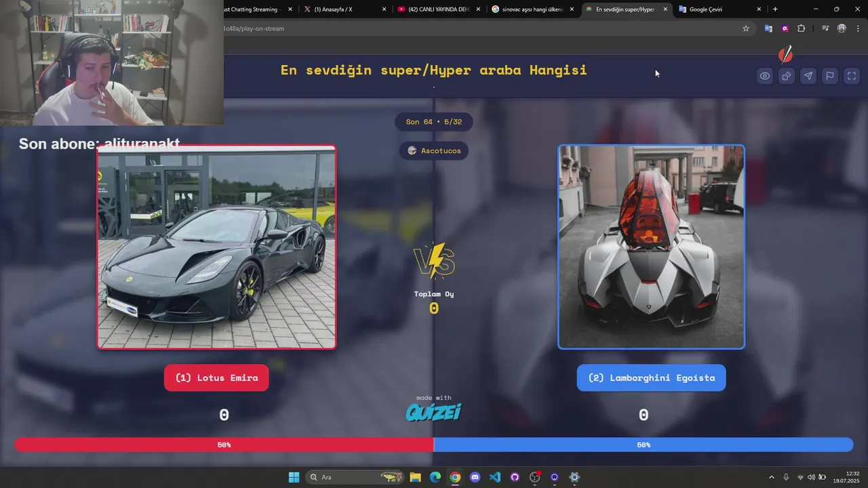Image resolution: width=868 pixels, height=488 pixels.
Task: Click the Son 64 • 5/32 round indicator
Action: coord(434,122)
